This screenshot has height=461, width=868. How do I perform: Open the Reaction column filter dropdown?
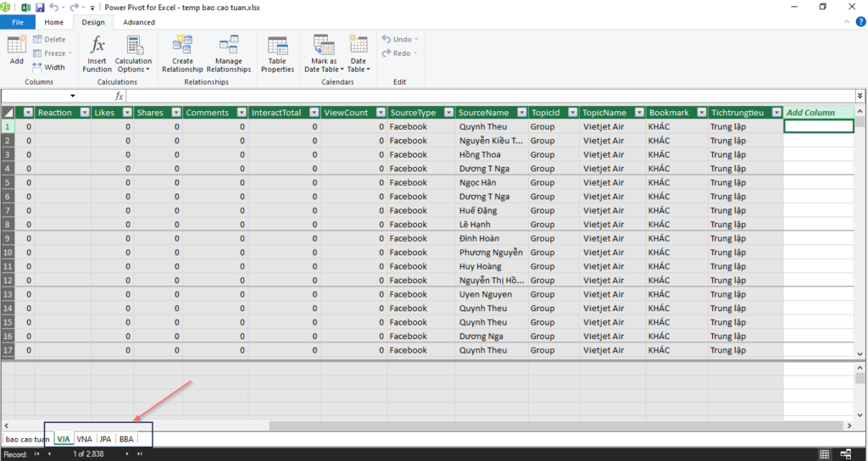click(85, 113)
